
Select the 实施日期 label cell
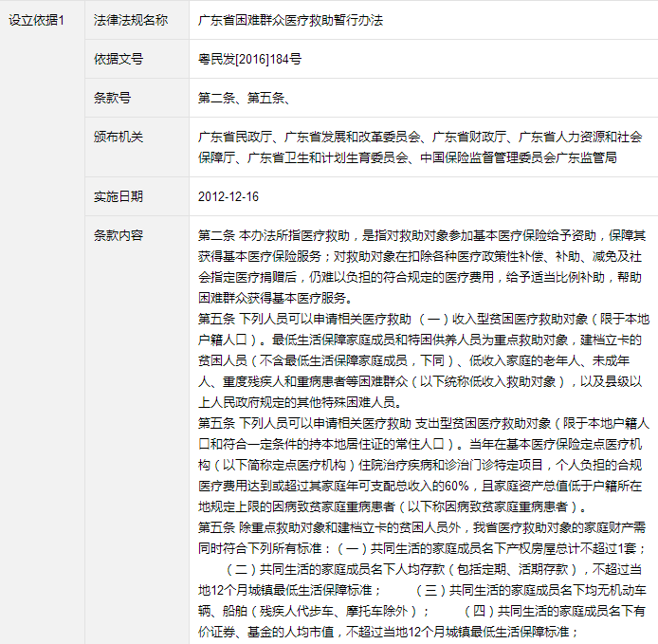point(137,196)
